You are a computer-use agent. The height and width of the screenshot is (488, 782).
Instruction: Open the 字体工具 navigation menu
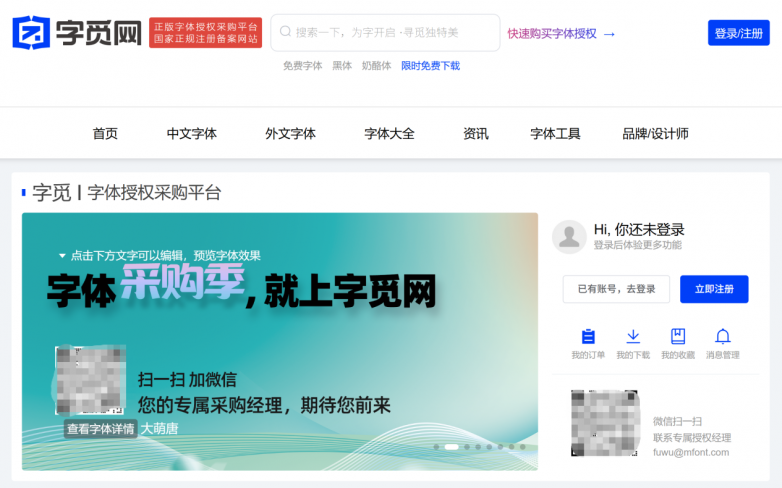[x=555, y=134]
